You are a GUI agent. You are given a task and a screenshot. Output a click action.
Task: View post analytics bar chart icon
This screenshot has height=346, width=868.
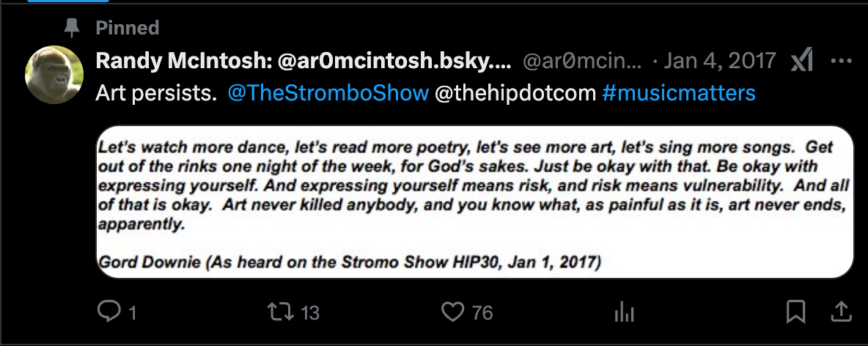(x=624, y=312)
